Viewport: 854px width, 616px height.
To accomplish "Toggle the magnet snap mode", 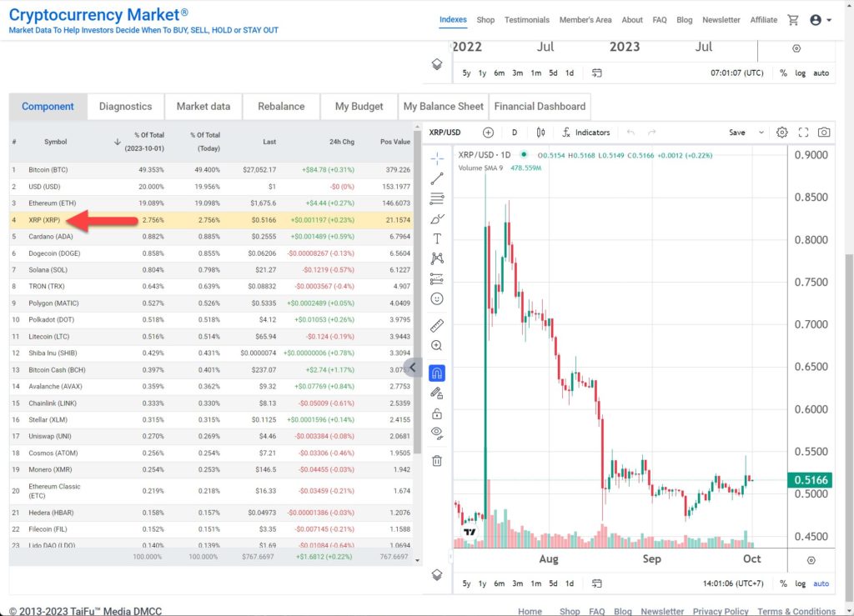I will pyautogui.click(x=437, y=373).
